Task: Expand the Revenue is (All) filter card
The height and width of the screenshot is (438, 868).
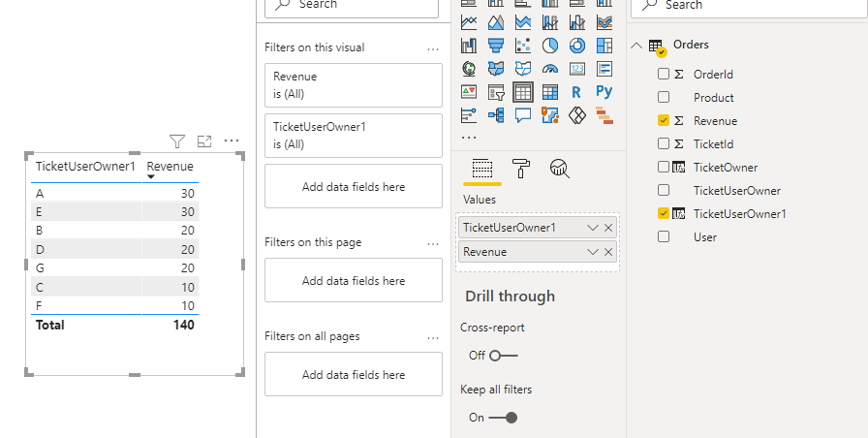Action: [354, 85]
